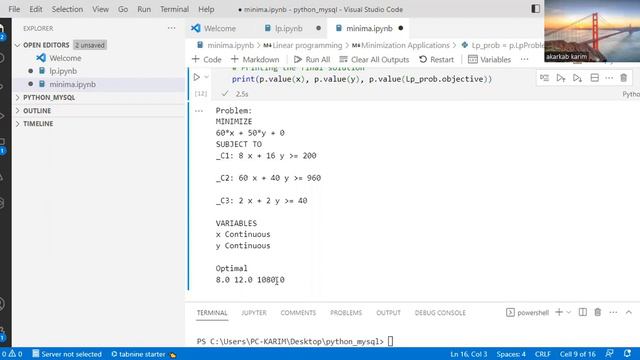This screenshot has width=640, height=360.
Task: Open cell output actions ellipsis
Action: (x=199, y=111)
